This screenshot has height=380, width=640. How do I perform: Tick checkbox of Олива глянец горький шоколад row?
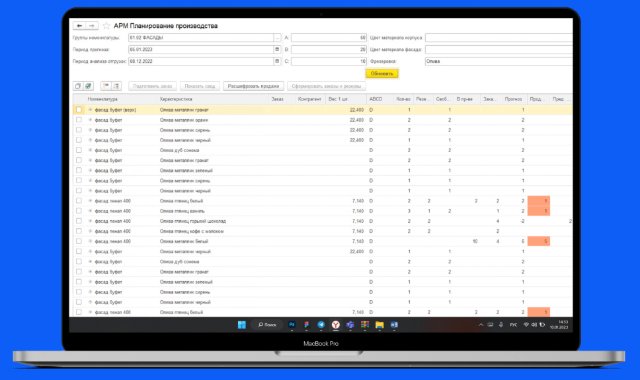point(79,221)
